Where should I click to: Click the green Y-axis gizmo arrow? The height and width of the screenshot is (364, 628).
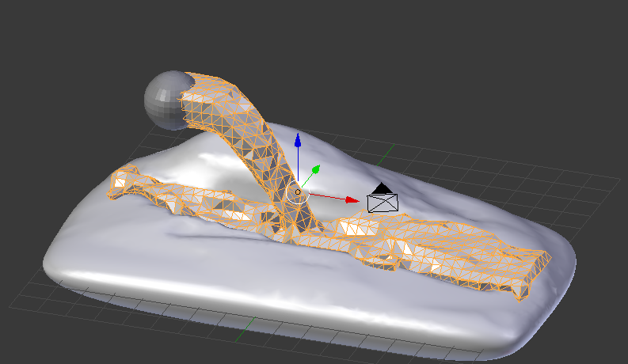315,169
